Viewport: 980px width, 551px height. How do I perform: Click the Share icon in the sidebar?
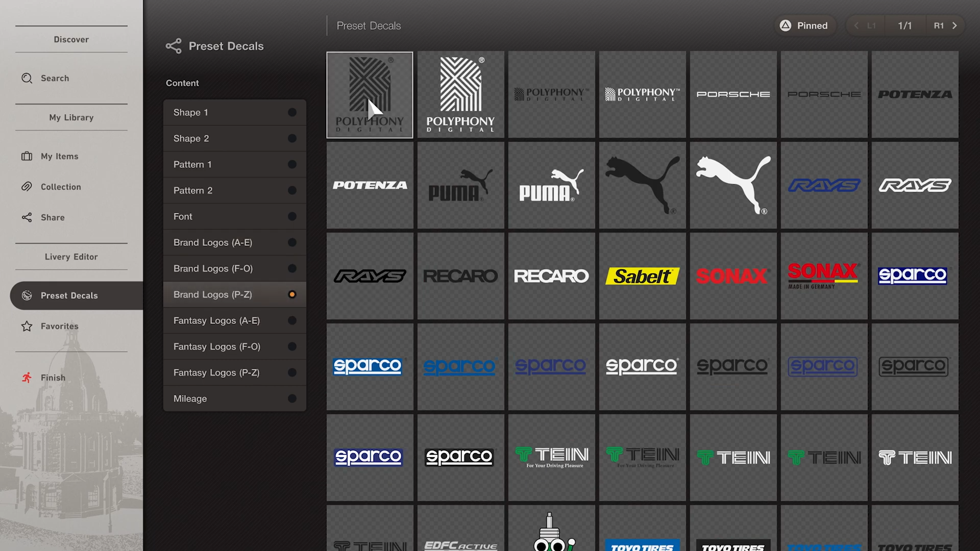(27, 217)
